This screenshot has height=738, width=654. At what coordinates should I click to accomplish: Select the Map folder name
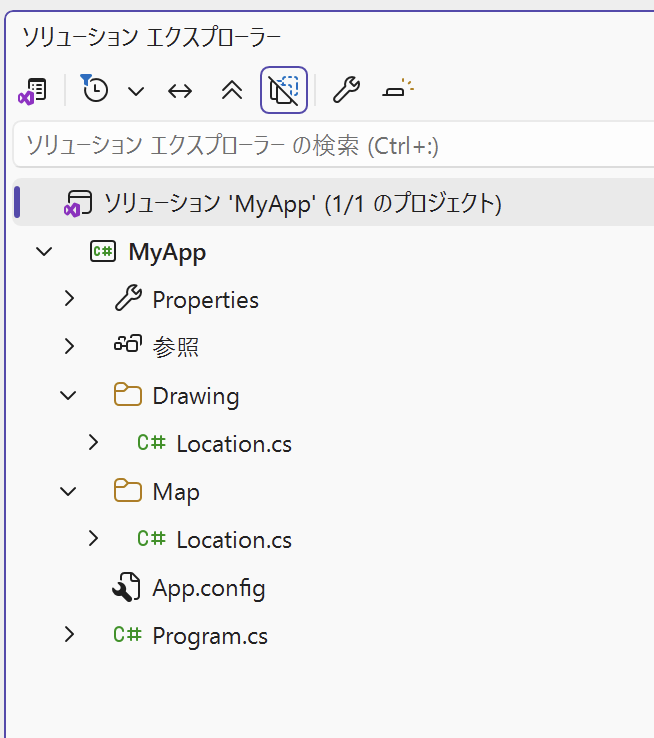(176, 493)
